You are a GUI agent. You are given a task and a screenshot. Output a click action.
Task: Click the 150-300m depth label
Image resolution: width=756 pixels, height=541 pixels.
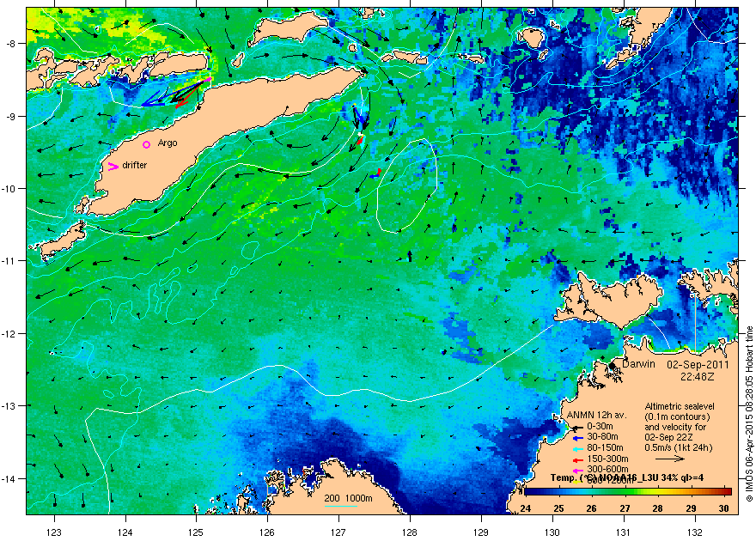(607, 459)
